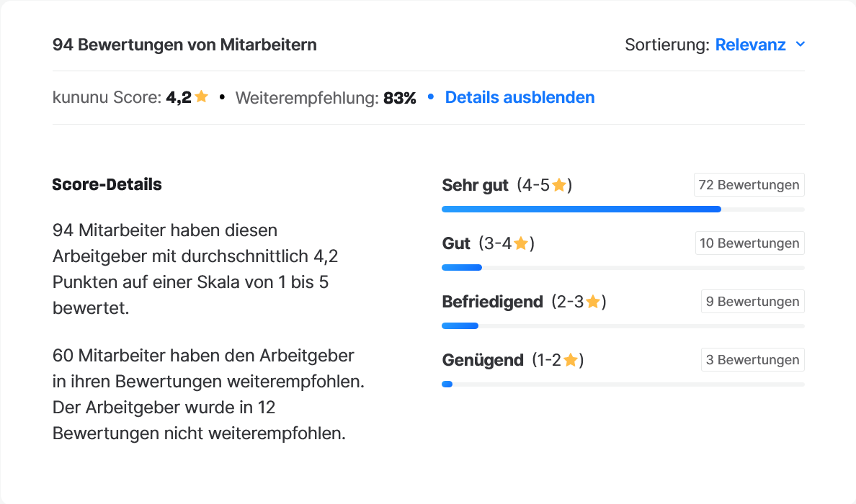Viewport: 856px width, 504px height.
Task: Open the 72 Bewertungen for Sehr gut
Action: coord(749,184)
